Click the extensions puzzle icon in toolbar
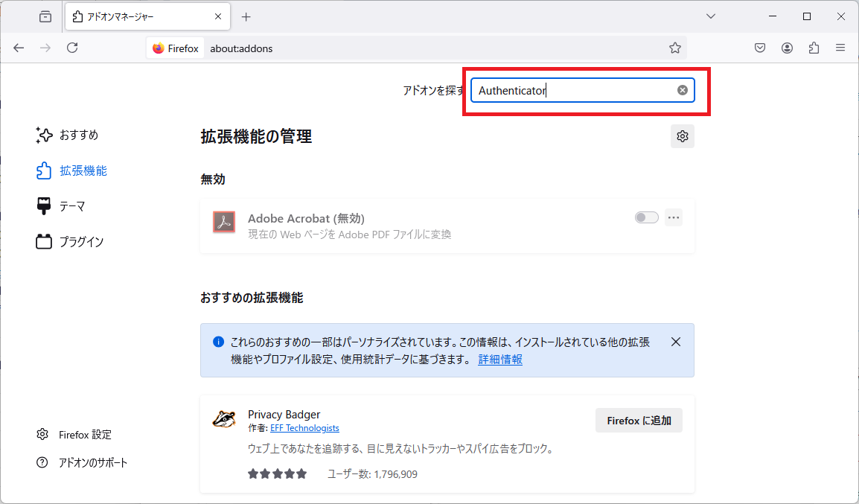The image size is (859, 504). pos(814,47)
